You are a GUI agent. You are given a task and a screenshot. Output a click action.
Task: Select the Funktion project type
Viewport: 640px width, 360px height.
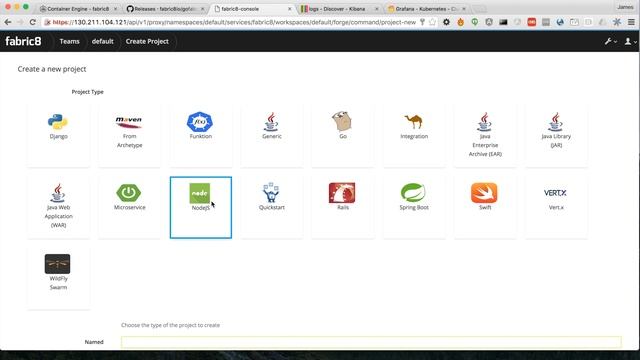click(x=200, y=136)
